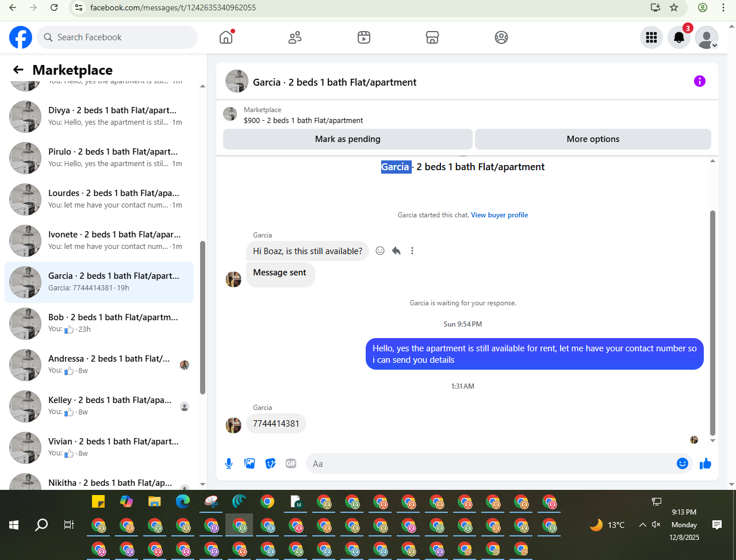The height and width of the screenshot is (560, 736).
Task: Focus the Search Facebook box
Action: point(117,37)
